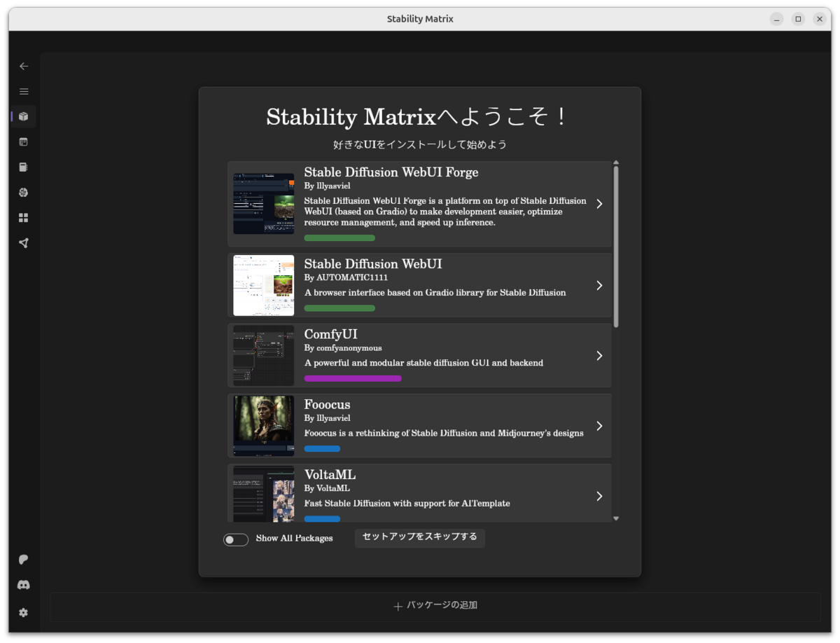
Task: Click the AUTOMATIC1111 WebUI preview thumbnail
Action: point(264,285)
